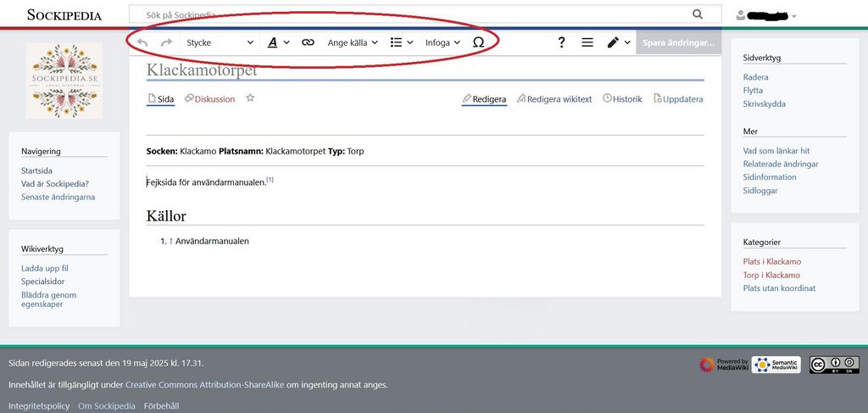868x413 pixels.
Task: Insert a link using the chain icon
Action: (x=308, y=42)
